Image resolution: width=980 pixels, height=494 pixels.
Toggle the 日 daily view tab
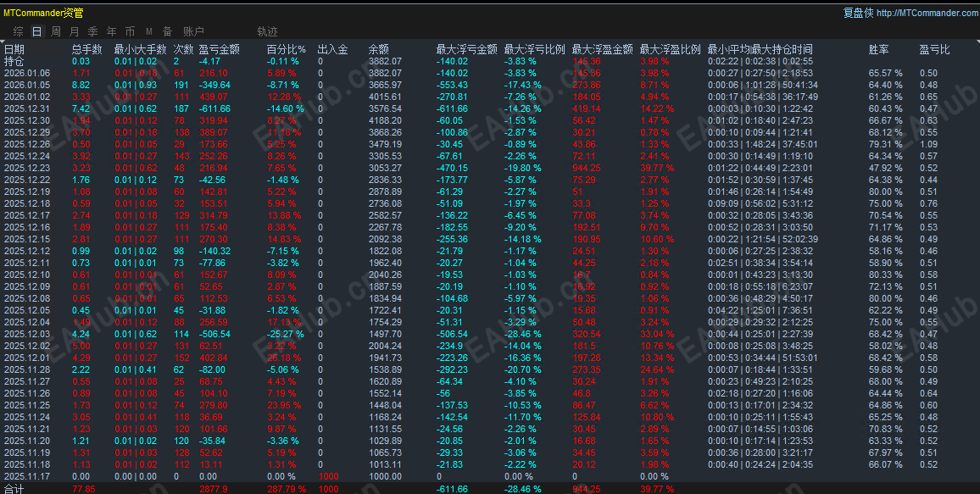tap(36, 31)
